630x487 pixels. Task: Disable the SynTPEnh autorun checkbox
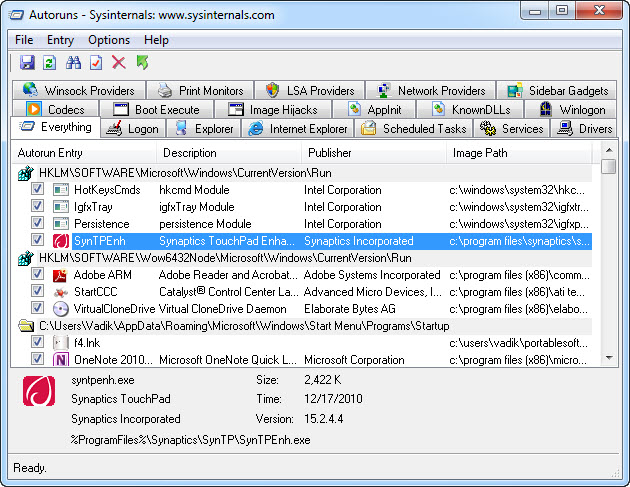pos(37,240)
